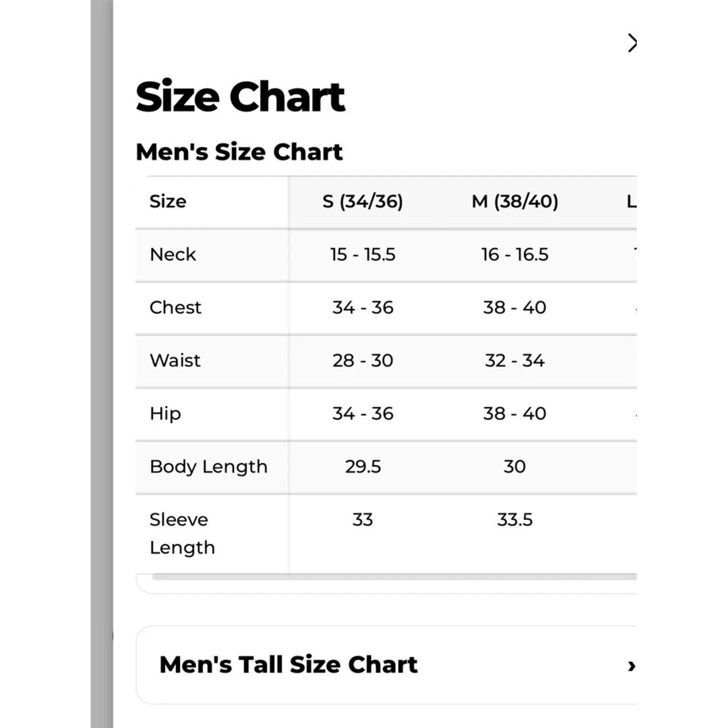Click the Body Length row label
The image size is (728, 728).
pyautogui.click(x=208, y=467)
